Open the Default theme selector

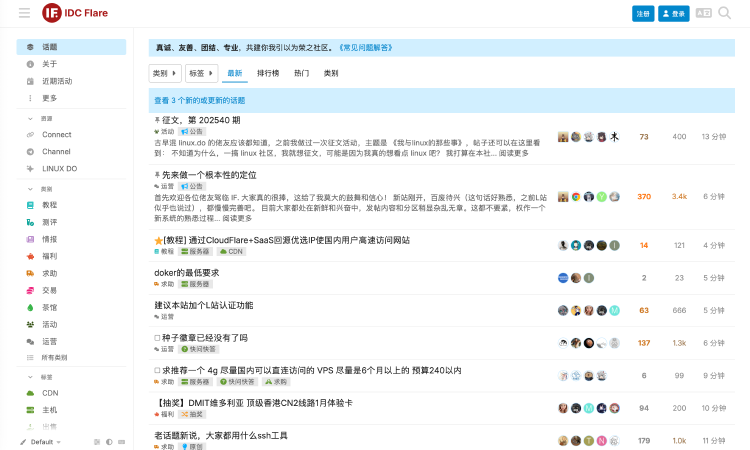42,441
